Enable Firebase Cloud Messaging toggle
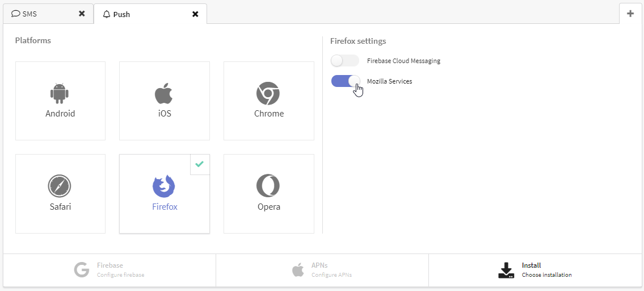Viewport: 644px width, 291px height. click(x=345, y=61)
